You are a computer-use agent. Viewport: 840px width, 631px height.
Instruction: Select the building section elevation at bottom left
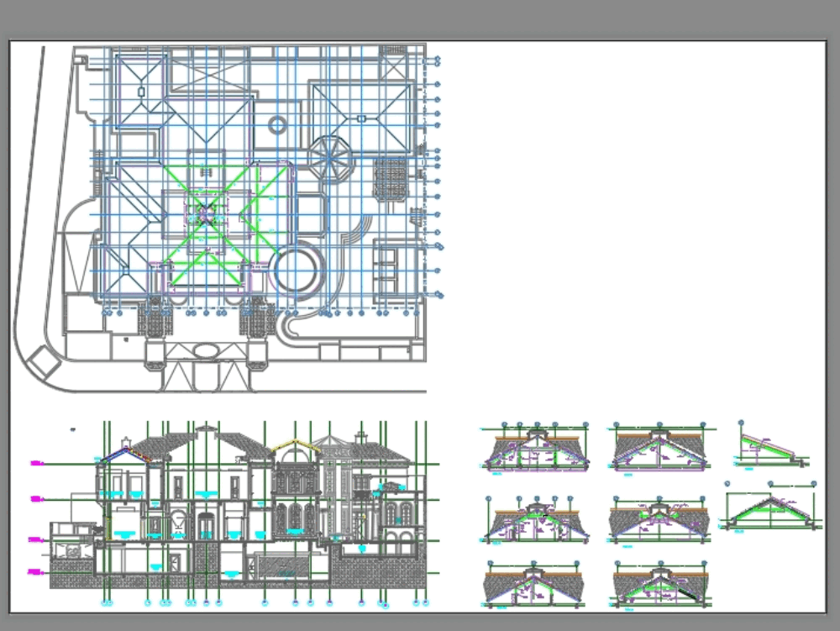pyautogui.click(x=235, y=513)
